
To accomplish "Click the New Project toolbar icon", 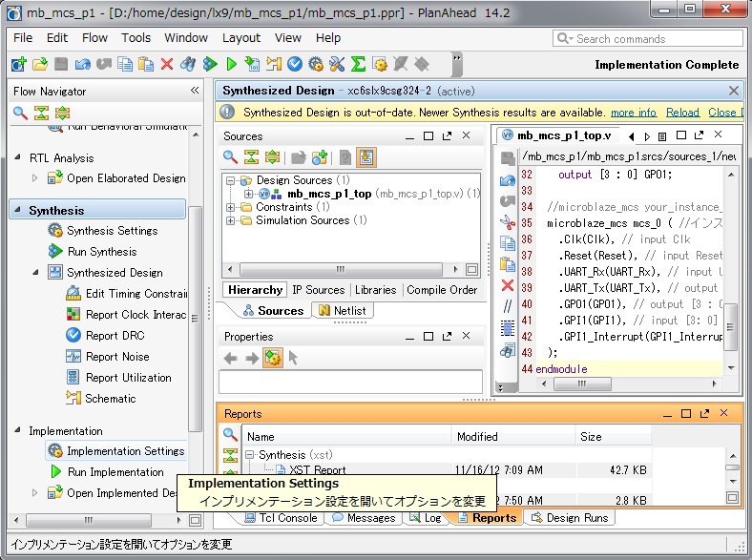I will pyautogui.click(x=19, y=64).
